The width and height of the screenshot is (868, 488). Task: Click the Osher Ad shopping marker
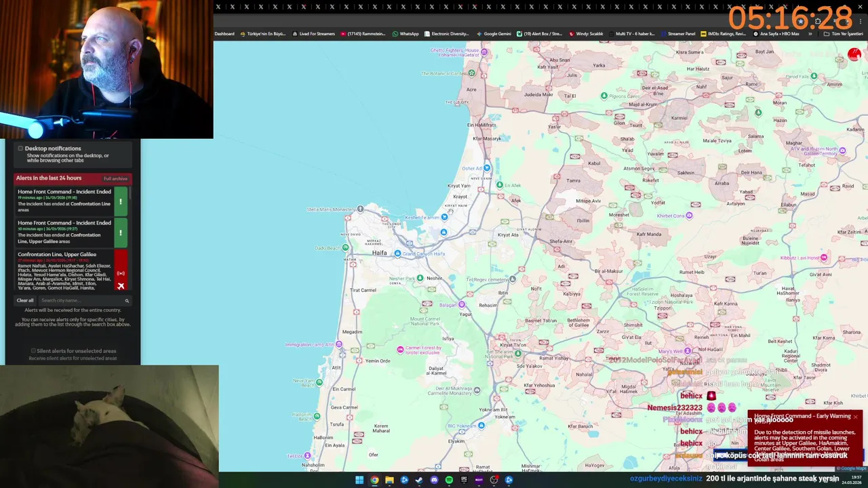tap(487, 168)
